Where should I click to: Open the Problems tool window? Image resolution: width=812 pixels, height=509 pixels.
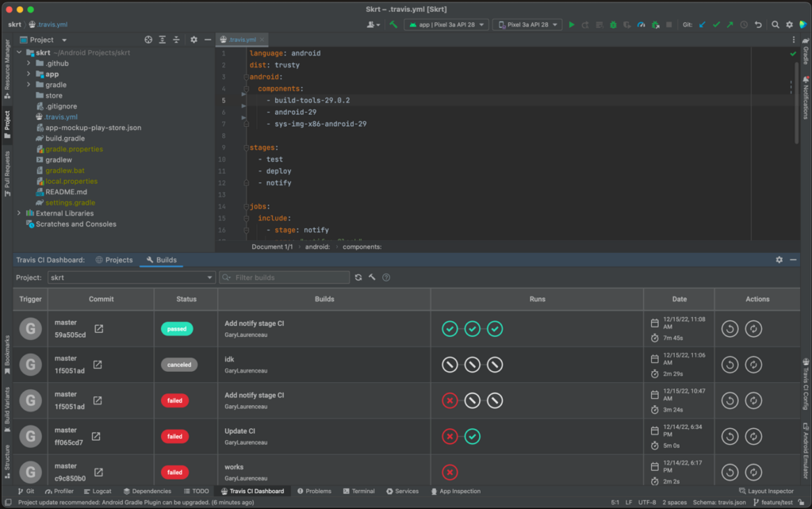314,492
